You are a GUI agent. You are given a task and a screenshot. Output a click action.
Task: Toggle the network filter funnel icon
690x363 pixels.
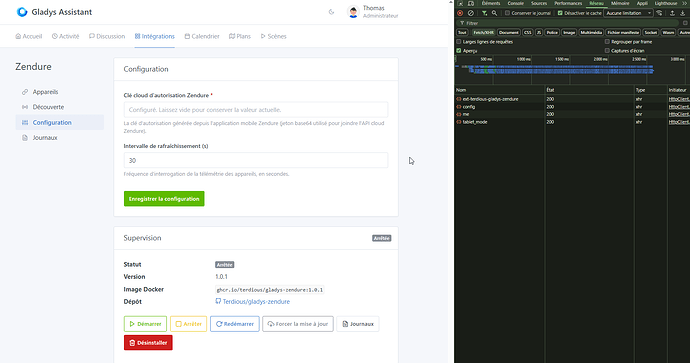(x=484, y=13)
